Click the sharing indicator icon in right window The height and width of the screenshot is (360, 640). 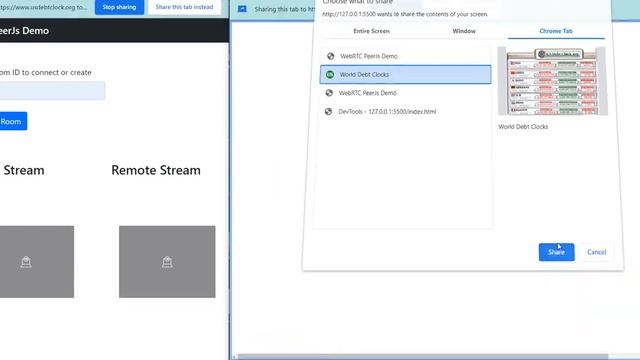pyautogui.click(x=242, y=9)
